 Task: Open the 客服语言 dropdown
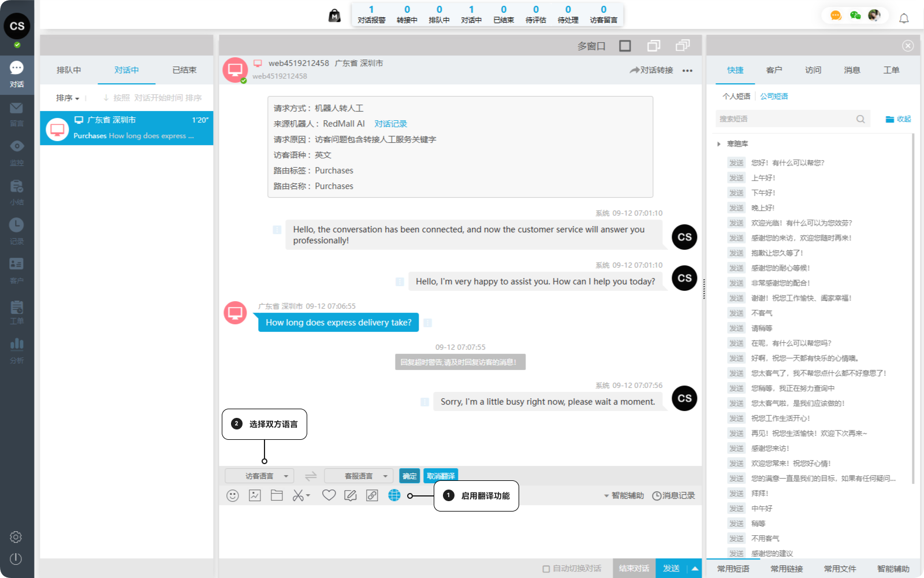coord(359,476)
